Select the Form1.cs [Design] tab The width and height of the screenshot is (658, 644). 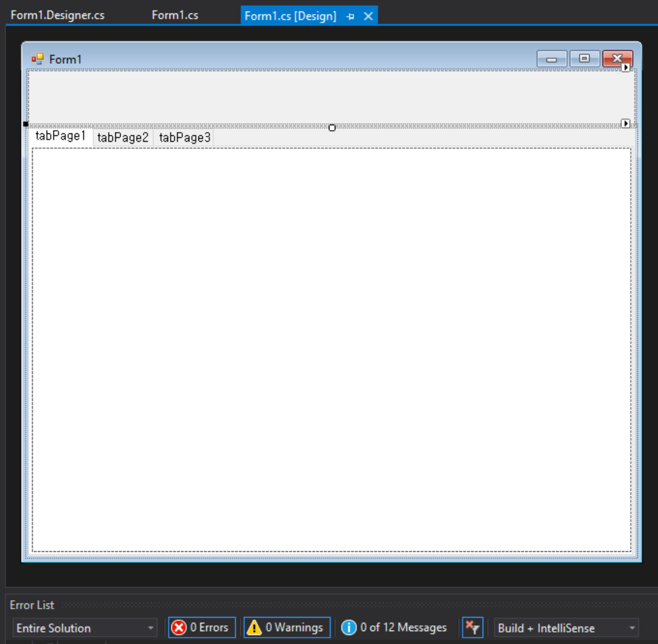(291, 16)
